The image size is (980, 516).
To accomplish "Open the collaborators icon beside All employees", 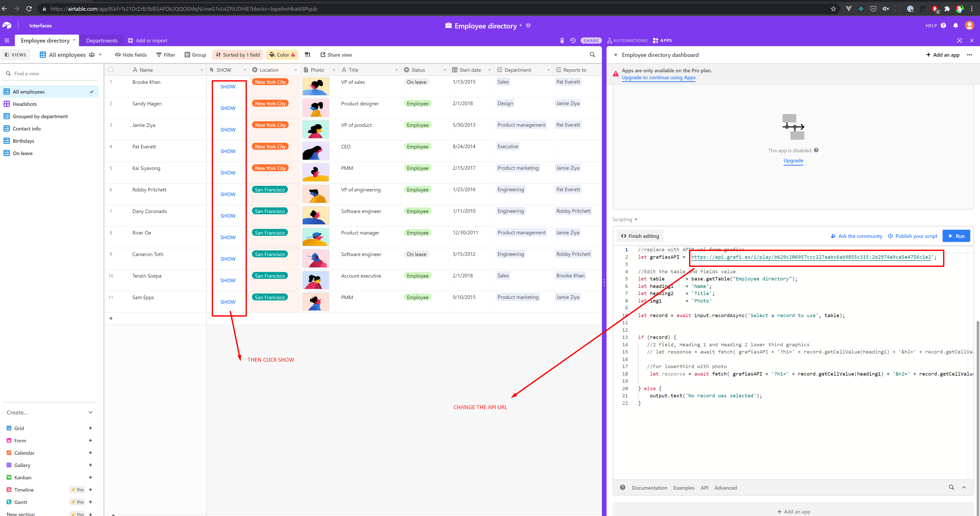I will pyautogui.click(x=91, y=55).
